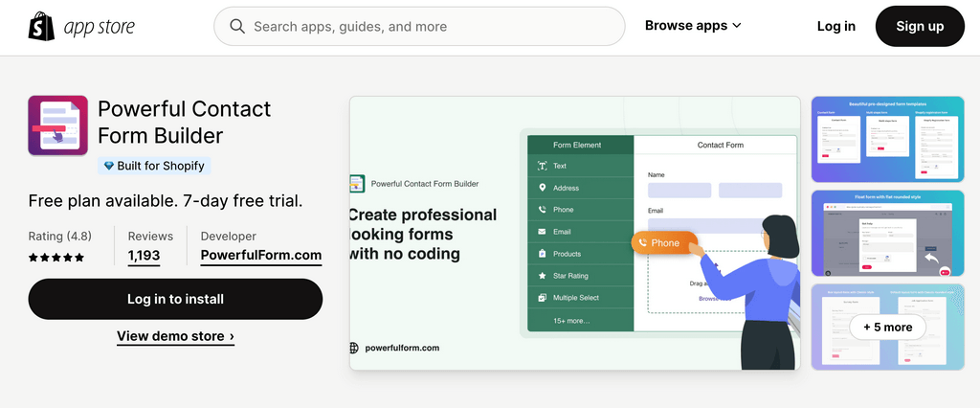Click the orange Phone drag chip
980x408 pixels.
pos(664,243)
